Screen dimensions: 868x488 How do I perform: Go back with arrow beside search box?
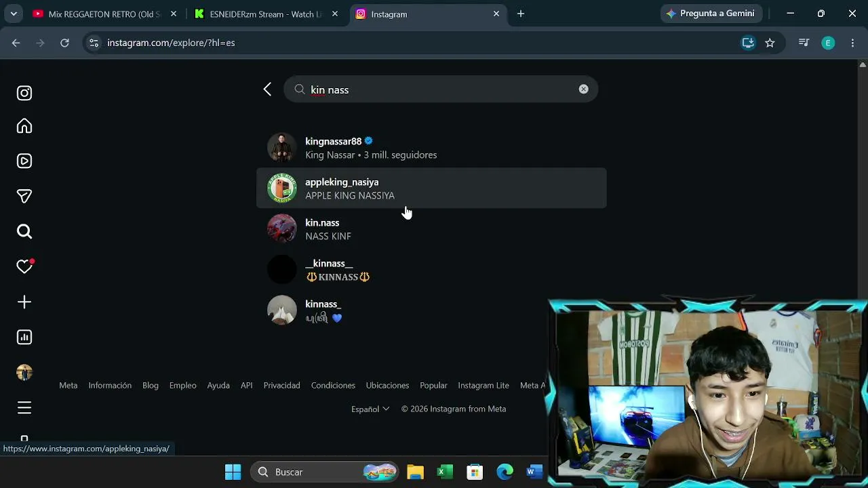point(267,89)
